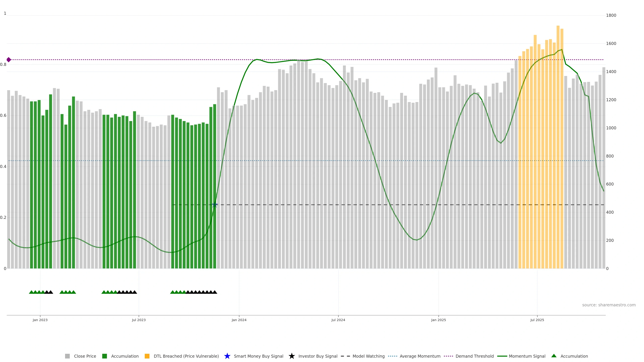Click the Demand Threshold purple dotted icon
The width and height of the screenshot is (644, 362).
[x=448, y=356]
